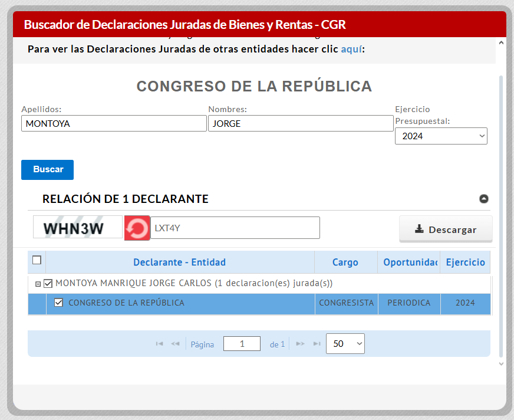Click the Descargar button

click(446, 229)
